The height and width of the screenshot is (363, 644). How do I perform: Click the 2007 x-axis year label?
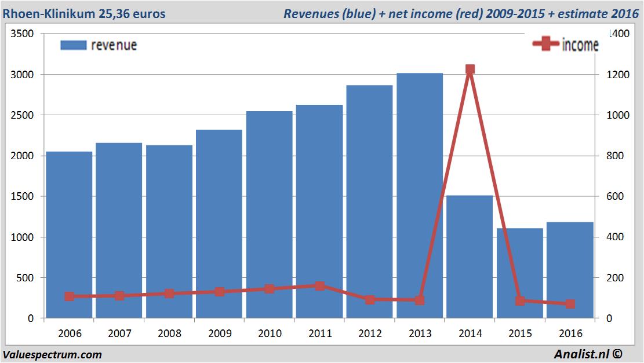click(119, 333)
